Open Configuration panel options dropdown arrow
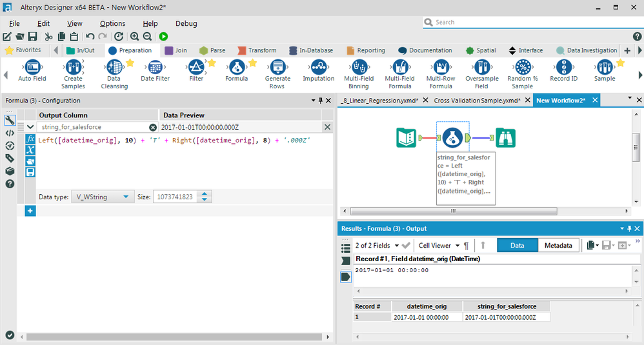This screenshot has height=345, width=644. click(x=314, y=100)
